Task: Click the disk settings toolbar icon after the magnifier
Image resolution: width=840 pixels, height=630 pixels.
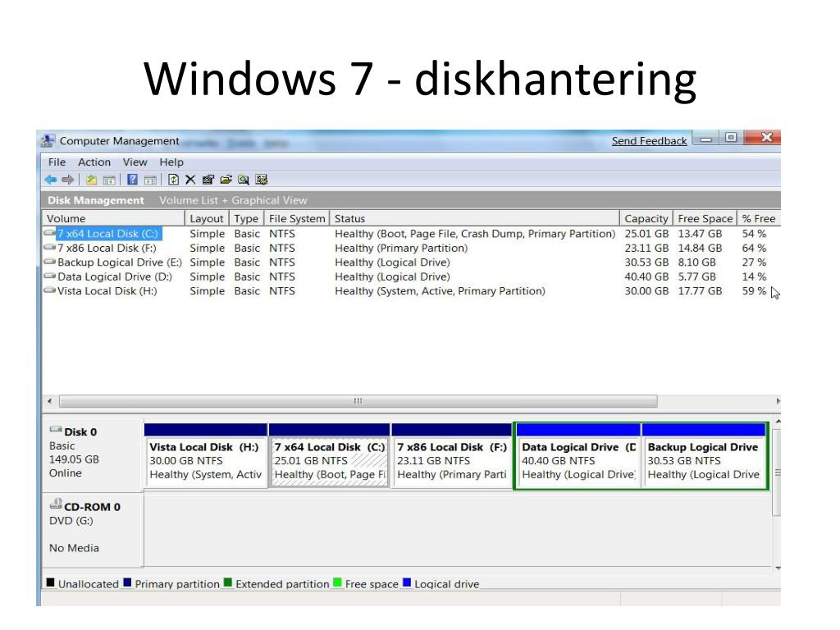Action: click(262, 180)
